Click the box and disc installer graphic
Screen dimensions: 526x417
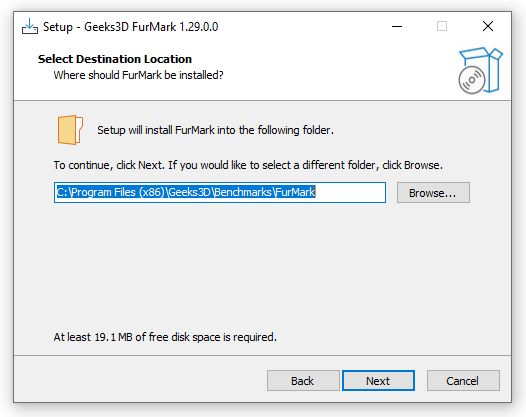coord(480,70)
